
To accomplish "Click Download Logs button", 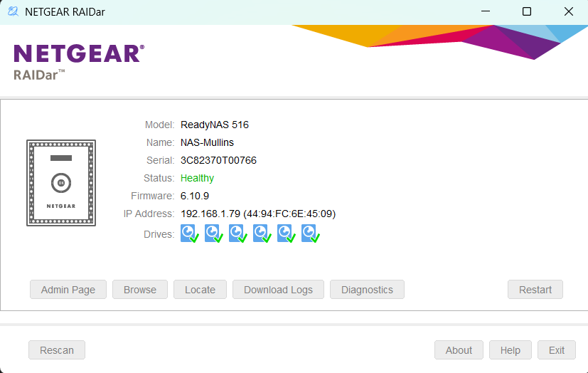I will click(x=278, y=289).
